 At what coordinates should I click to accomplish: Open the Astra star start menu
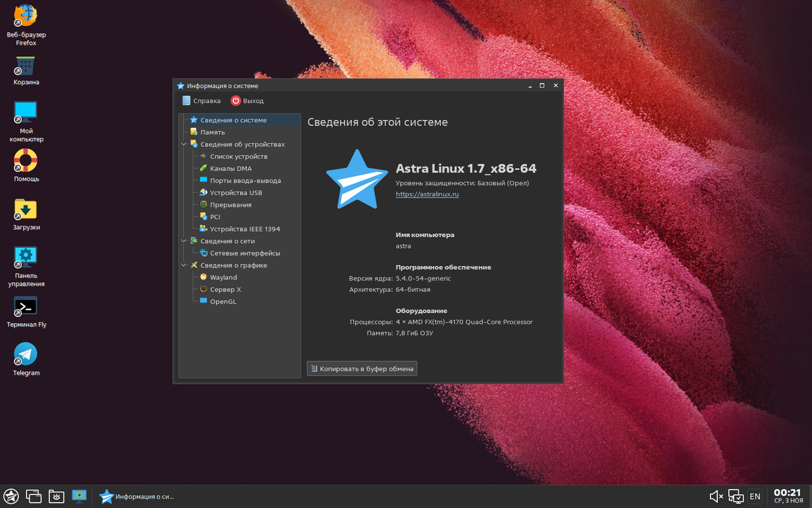(11, 496)
